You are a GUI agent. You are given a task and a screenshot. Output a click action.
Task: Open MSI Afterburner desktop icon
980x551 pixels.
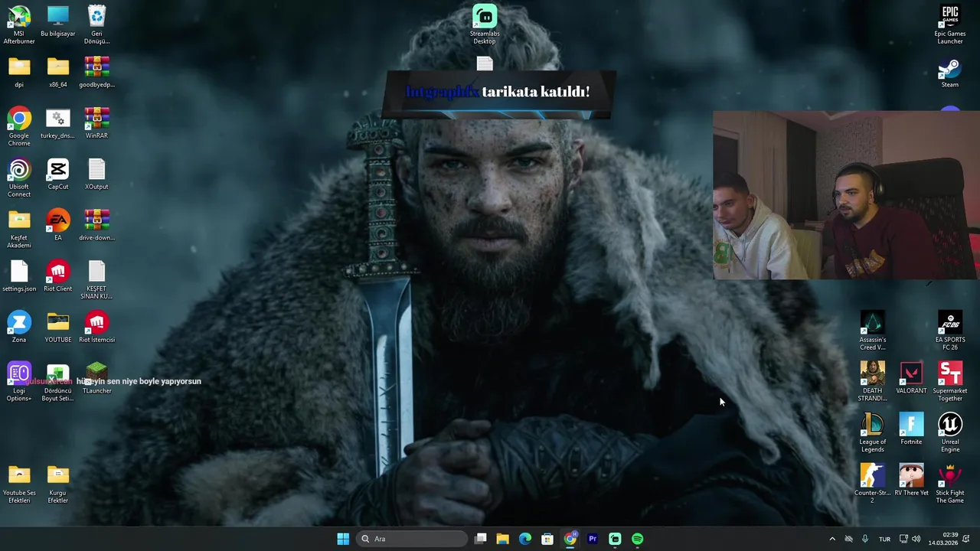pyautogui.click(x=19, y=24)
